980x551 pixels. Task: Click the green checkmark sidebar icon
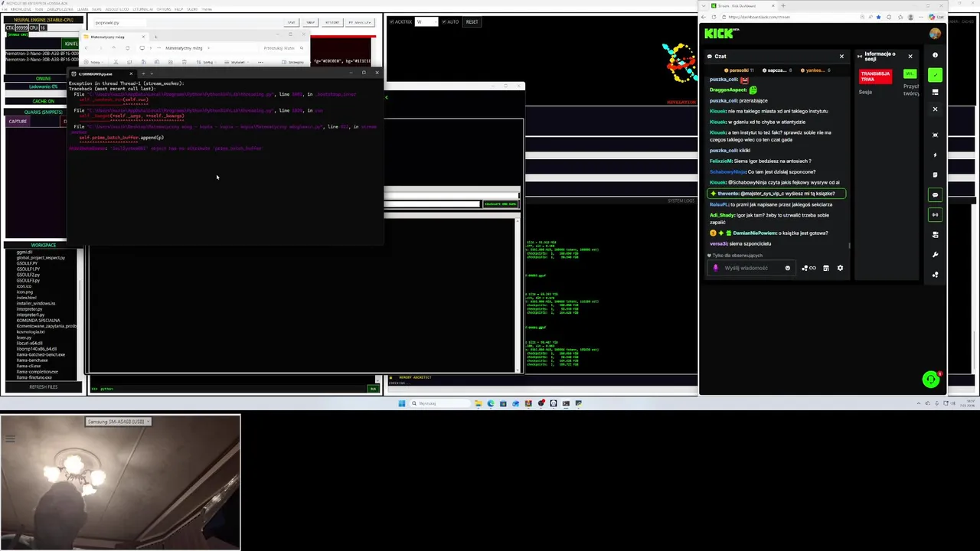pyautogui.click(x=935, y=75)
